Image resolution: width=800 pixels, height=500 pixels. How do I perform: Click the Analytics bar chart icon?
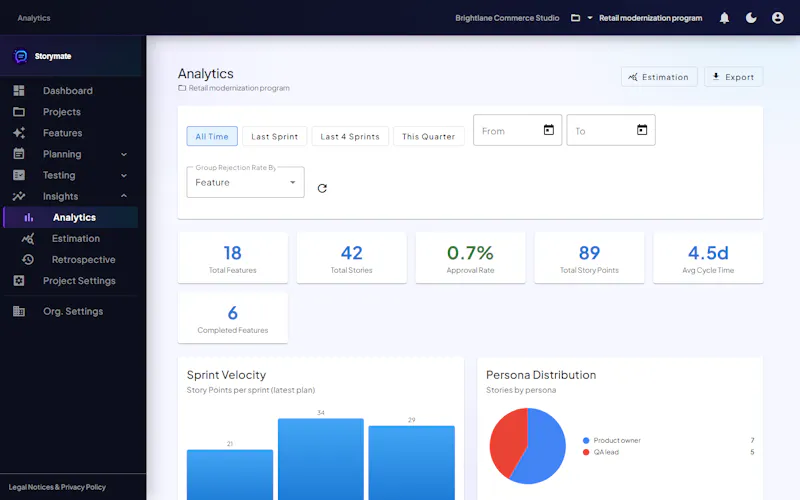(29, 217)
